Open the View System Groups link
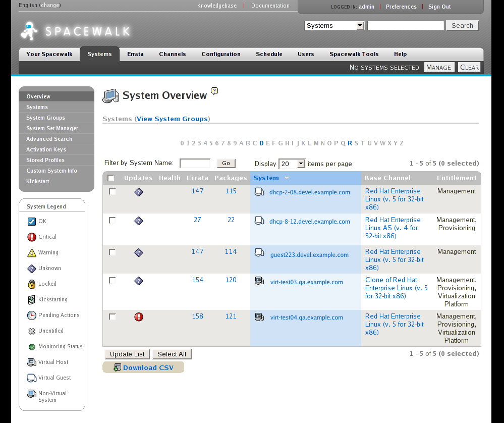The width and height of the screenshot is (504, 423). click(x=172, y=119)
